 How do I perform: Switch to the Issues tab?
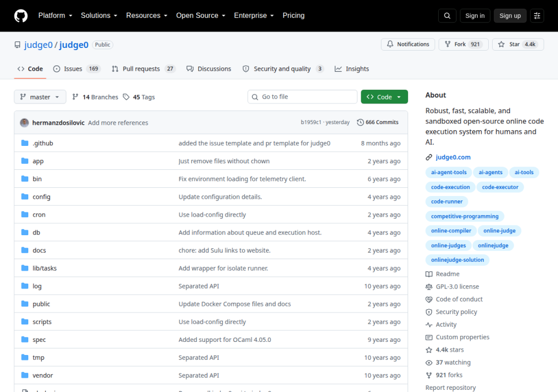(x=77, y=69)
